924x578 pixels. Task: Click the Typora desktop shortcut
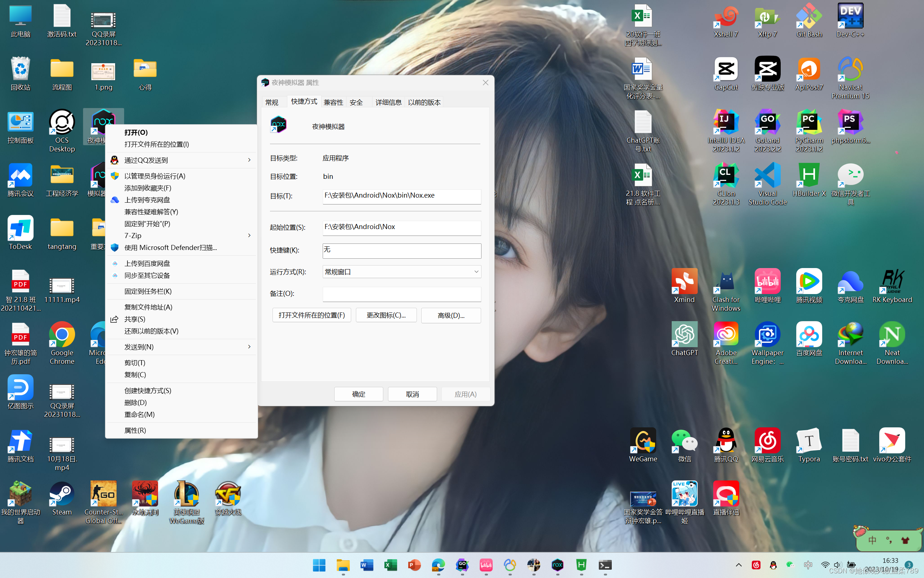coord(809,446)
